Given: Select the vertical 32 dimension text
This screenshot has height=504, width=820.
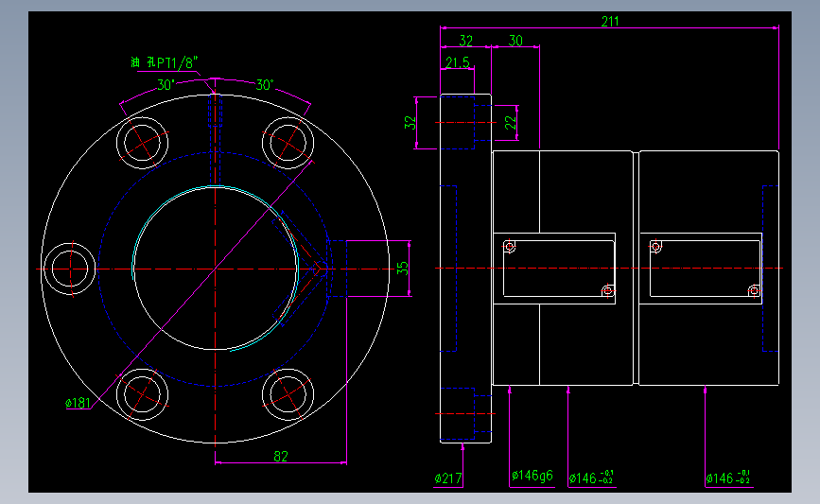Looking at the screenshot, I should (x=410, y=123).
